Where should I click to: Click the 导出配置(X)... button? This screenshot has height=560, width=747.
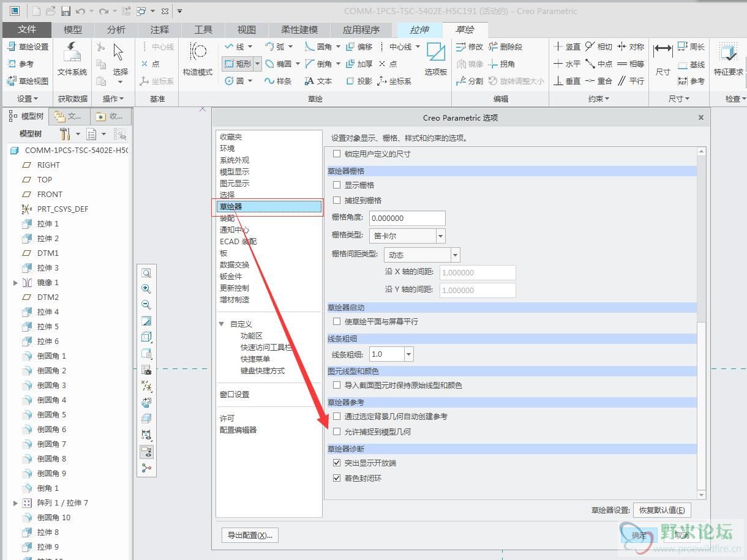pos(250,535)
